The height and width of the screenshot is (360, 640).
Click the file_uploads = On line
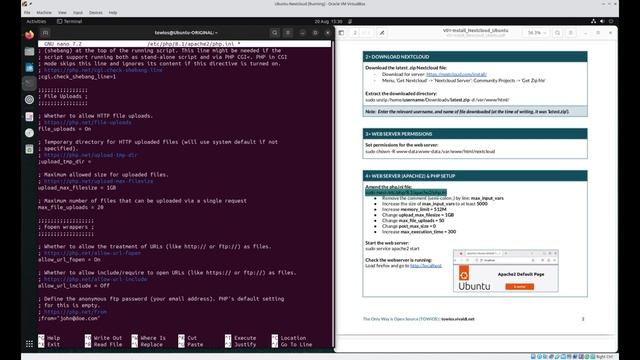pyautogui.click(x=65, y=129)
